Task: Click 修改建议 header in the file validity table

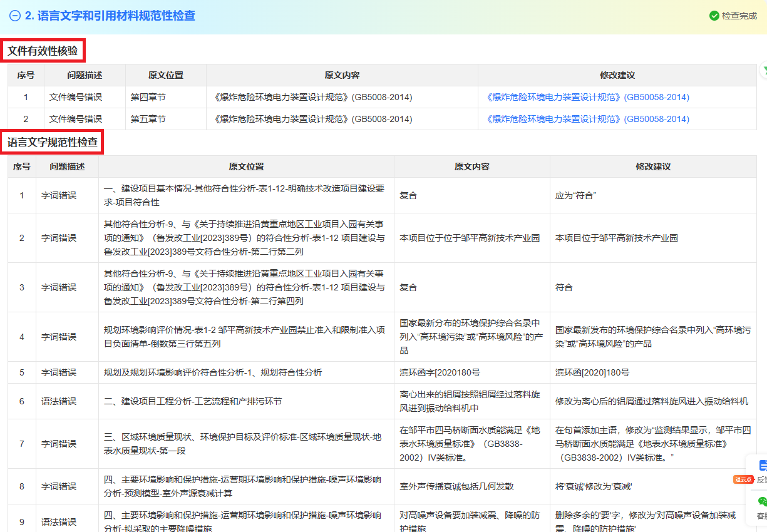Action: click(617, 75)
